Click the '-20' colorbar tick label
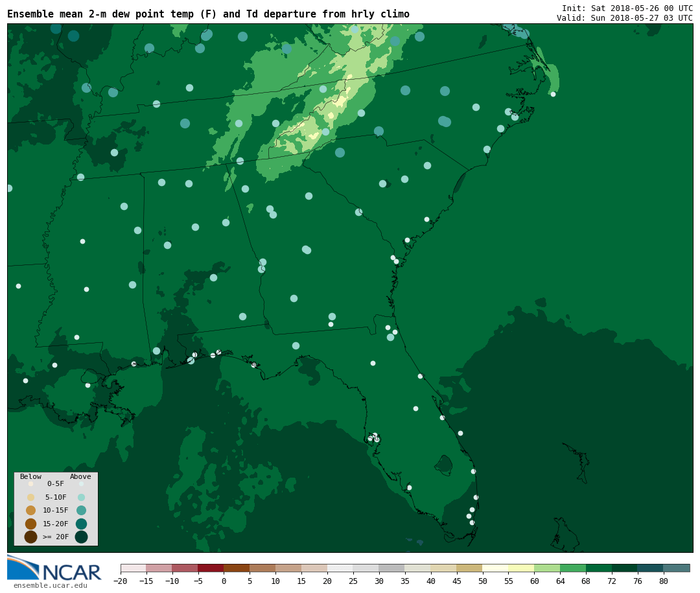The height and width of the screenshot is (593, 700). tap(121, 581)
